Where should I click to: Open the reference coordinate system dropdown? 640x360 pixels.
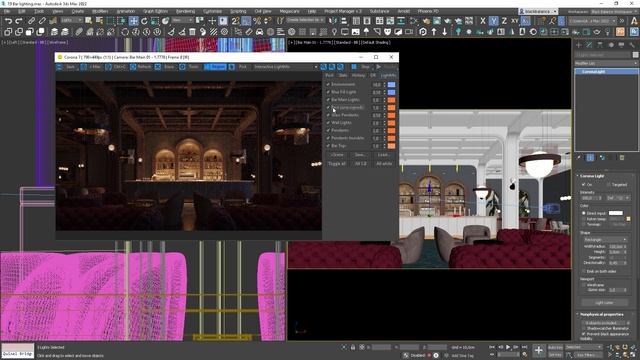point(182,20)
